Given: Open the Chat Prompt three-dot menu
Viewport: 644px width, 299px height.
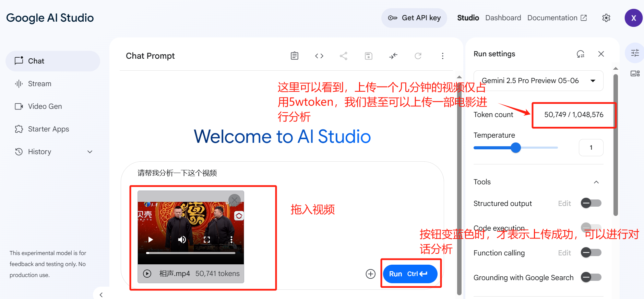Looking at the screenshot, I should point(443,56).
